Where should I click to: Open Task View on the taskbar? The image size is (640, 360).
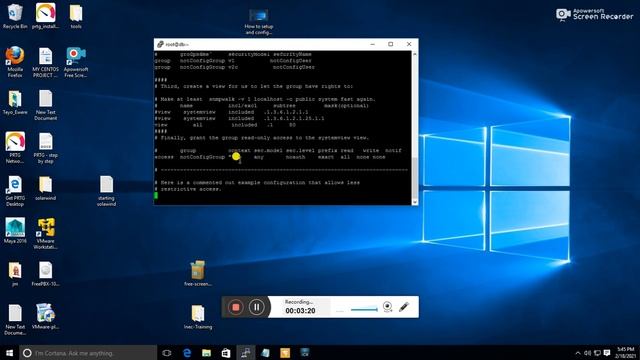(x=167, y=353)
